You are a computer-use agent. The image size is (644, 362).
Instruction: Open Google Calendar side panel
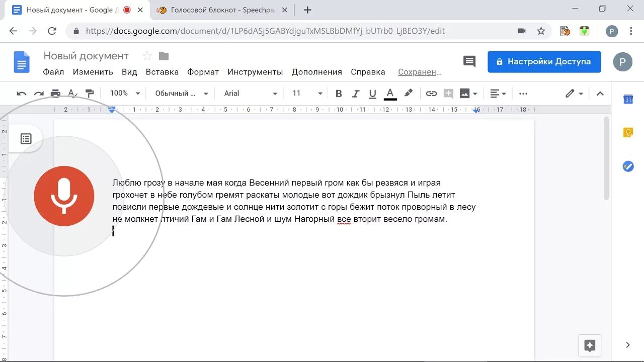628,99
